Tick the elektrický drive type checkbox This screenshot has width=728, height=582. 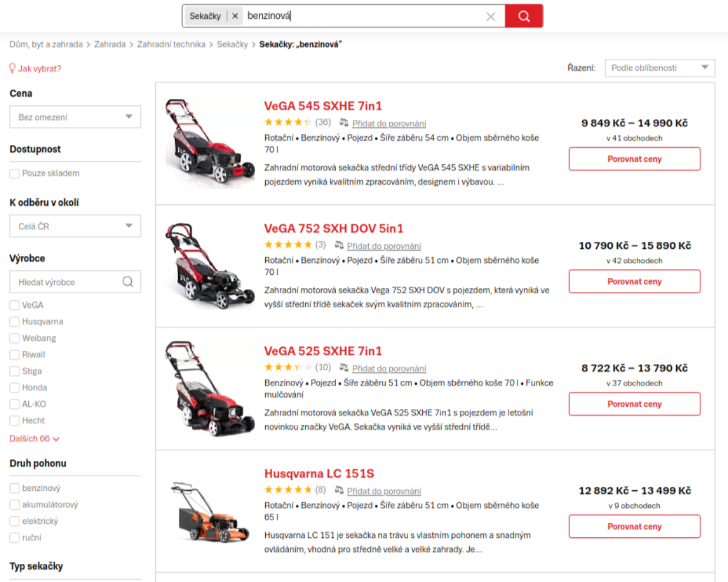click(x=15, y=521)
